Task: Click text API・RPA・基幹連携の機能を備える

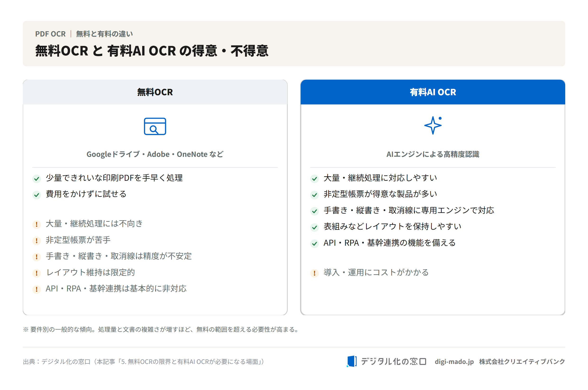Action: coord(389,243)
